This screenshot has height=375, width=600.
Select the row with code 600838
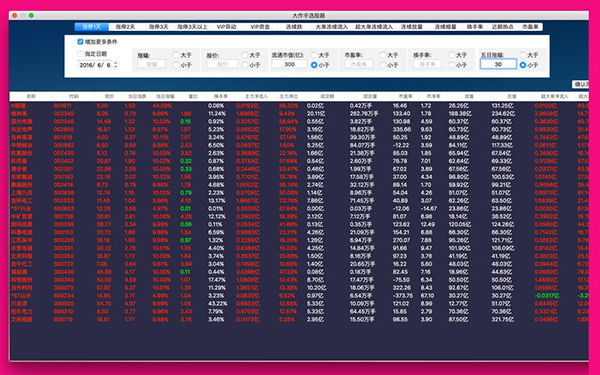(298, 193)
